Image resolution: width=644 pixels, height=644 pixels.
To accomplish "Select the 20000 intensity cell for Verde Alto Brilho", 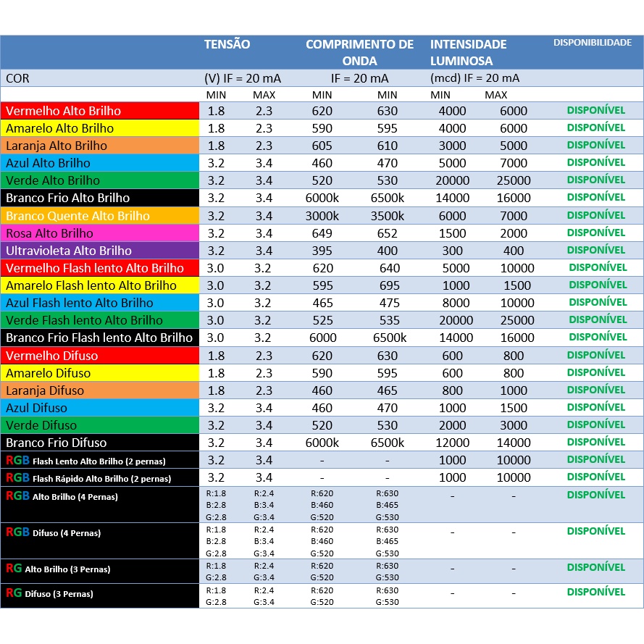I will 452,180.
